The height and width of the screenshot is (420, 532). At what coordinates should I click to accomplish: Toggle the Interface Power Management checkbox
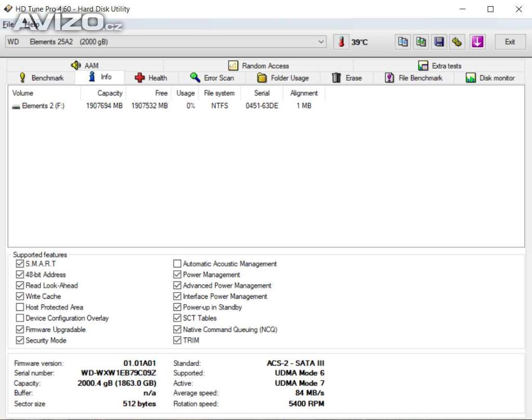coord(177,296)
